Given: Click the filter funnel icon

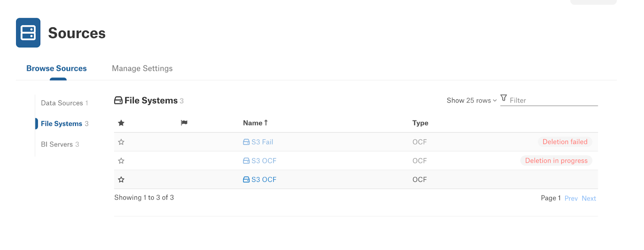Looking at the screenshot, I should coord(504,98).
